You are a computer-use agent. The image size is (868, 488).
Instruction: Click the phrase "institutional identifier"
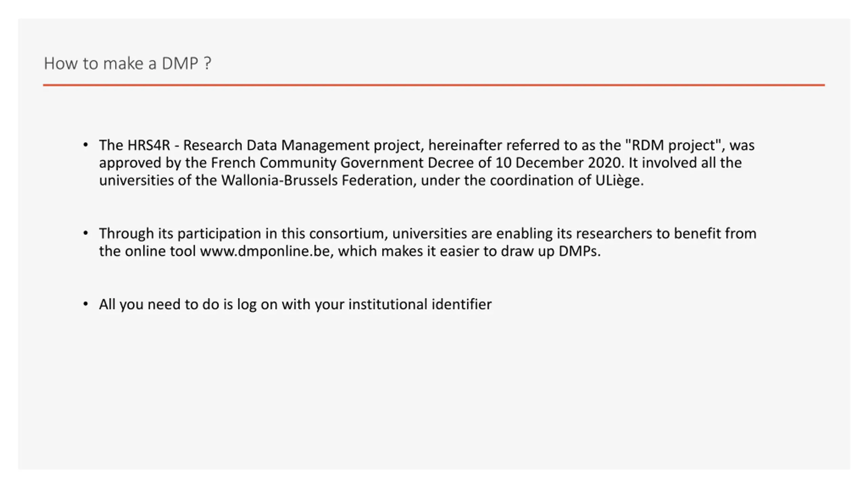420,304
